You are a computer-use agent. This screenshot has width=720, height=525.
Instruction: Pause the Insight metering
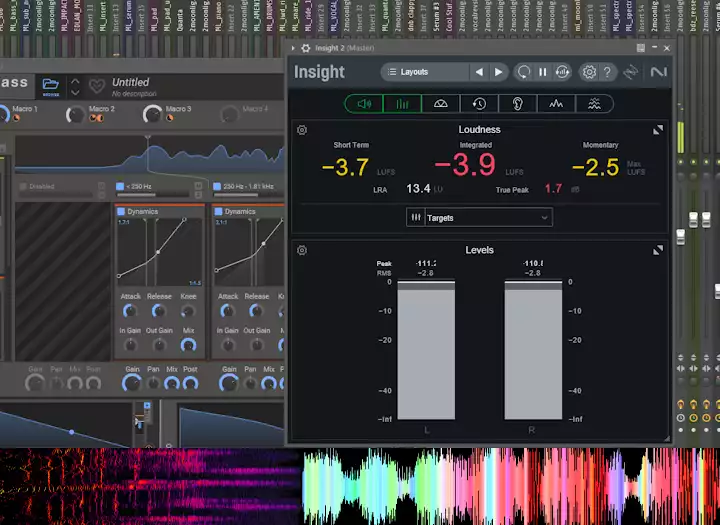[543, 72]
